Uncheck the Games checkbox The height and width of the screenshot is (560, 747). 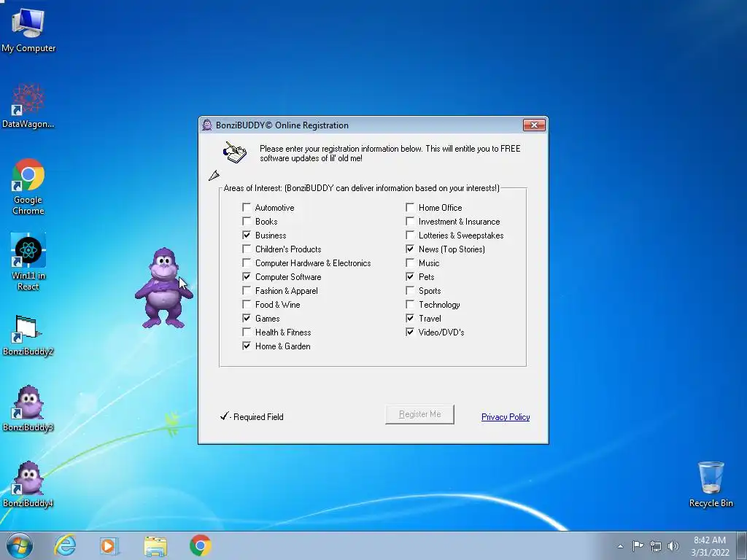pyautogui.click(x=247, y=318)
